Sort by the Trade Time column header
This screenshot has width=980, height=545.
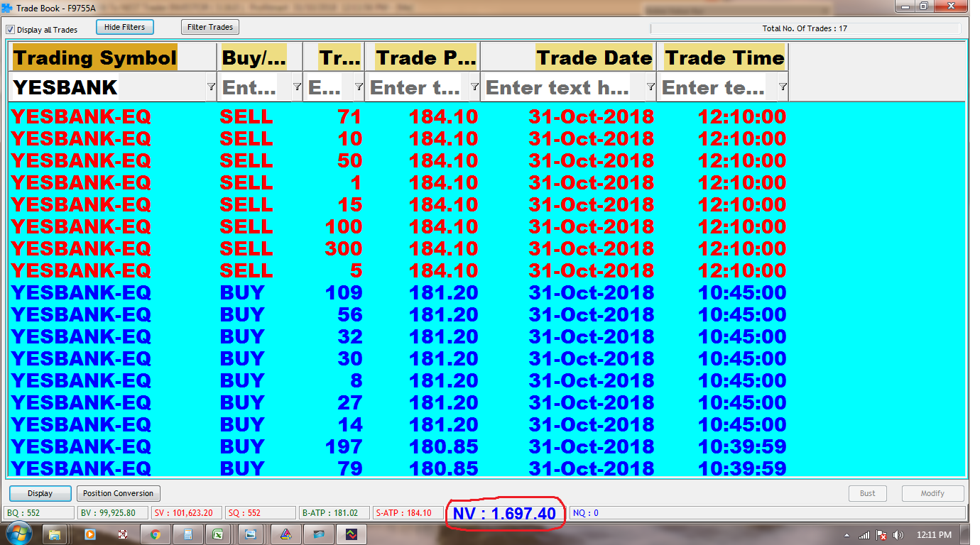(x=722, y=57)
